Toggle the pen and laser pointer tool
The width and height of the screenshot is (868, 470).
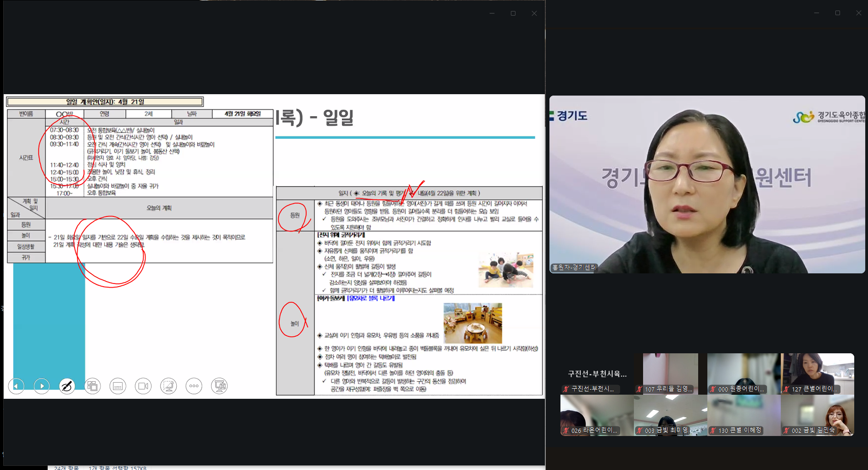(67, 386)
